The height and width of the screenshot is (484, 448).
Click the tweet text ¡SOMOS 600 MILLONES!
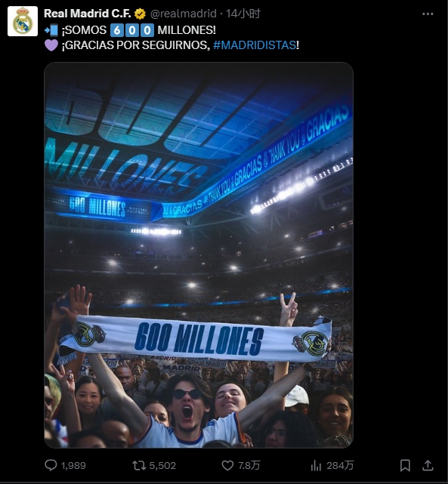138,30
